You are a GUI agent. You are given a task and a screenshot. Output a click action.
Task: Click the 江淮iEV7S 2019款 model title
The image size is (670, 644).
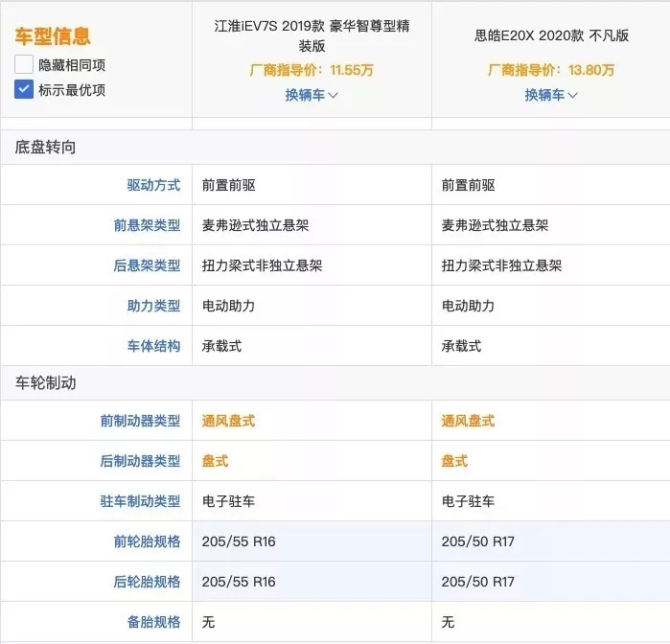pyautogui.click(x=312, y=35)
